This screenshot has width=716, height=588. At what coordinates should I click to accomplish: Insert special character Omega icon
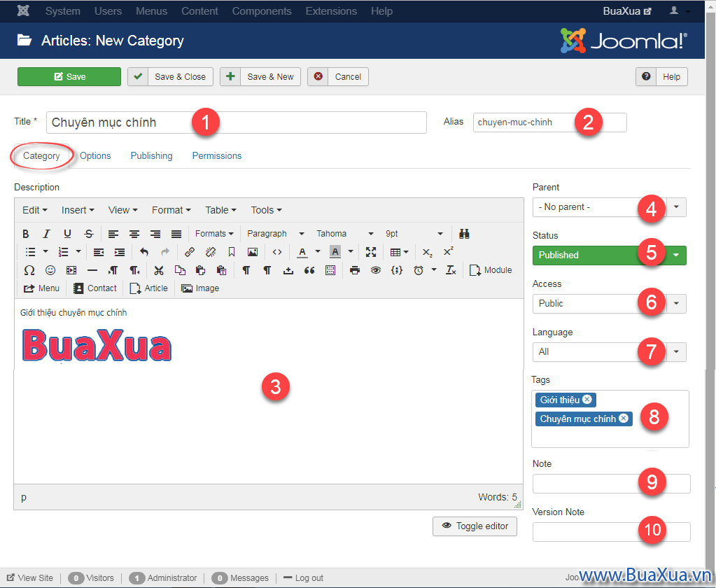coord(29,270)
